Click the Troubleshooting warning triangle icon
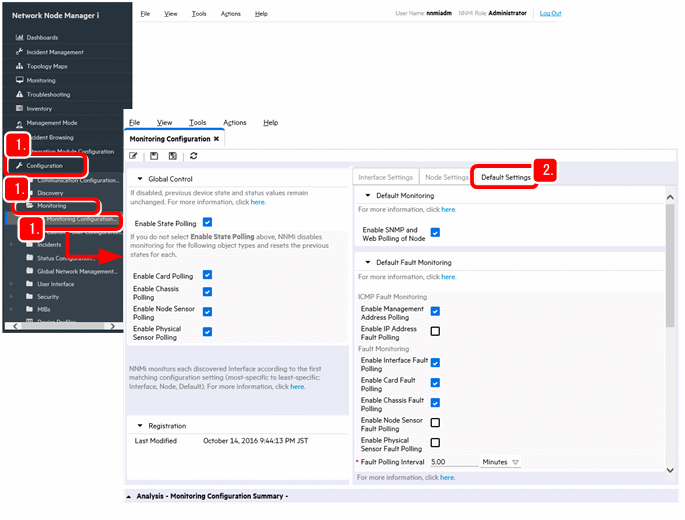This screenshot has height=520, width=685. coord(19,94)
